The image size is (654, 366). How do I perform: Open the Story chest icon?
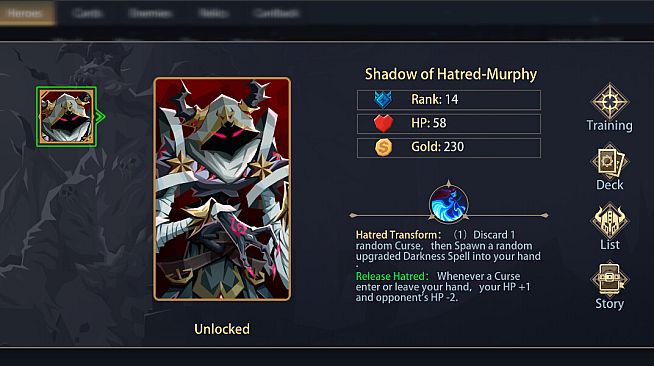point(609,279)
